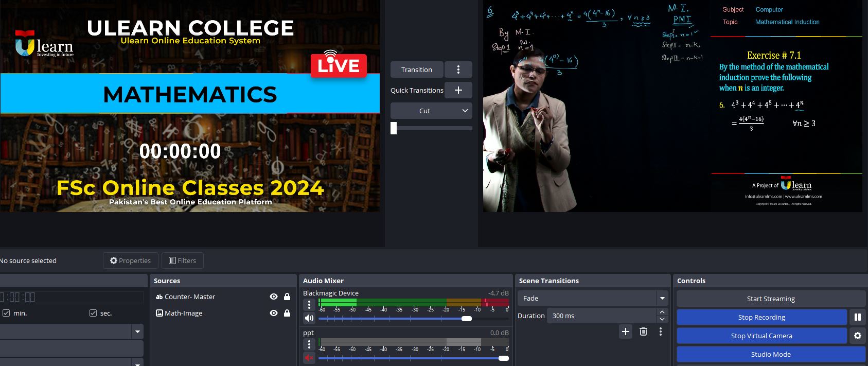Click the No source selected label
Screen dimensions: 868x366
(x=28, y=260)
